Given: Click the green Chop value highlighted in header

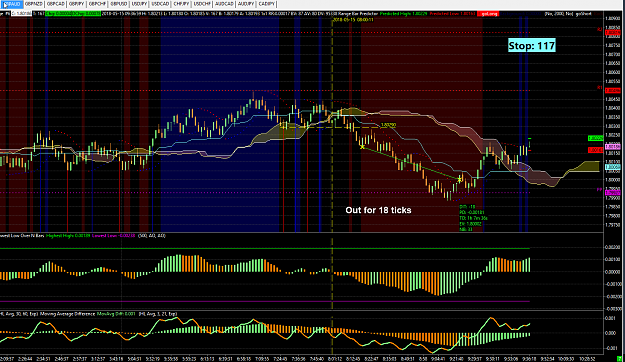Looking at the screenshot, I should [x=73, y=14].
